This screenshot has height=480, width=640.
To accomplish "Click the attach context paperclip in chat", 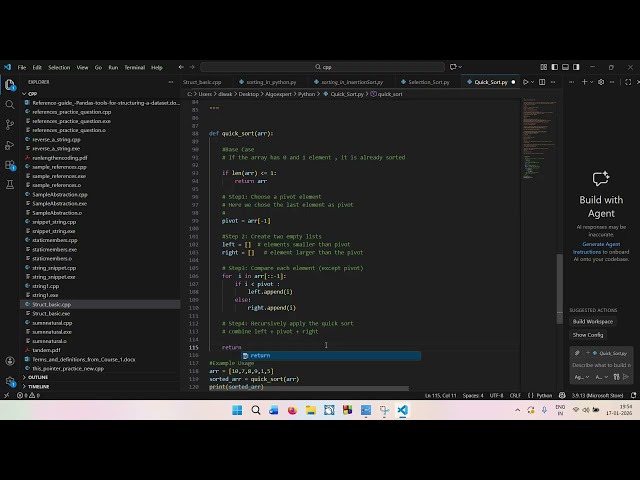I will (577, 353).
